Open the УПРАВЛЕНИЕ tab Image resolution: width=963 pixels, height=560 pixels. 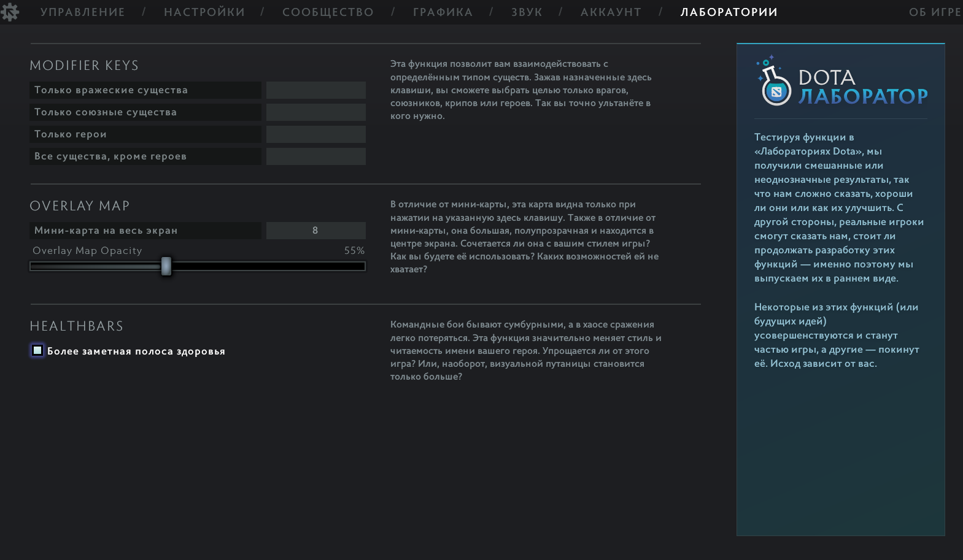[x=83, y=12]
